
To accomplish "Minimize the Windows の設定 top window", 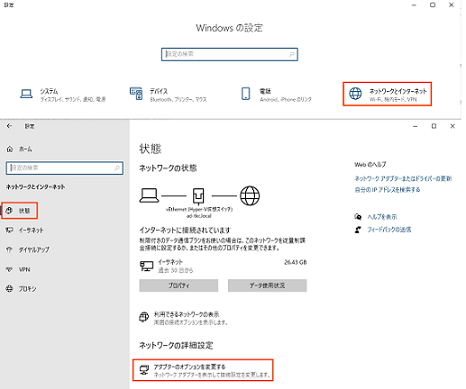I will click(x=414, y=5).
